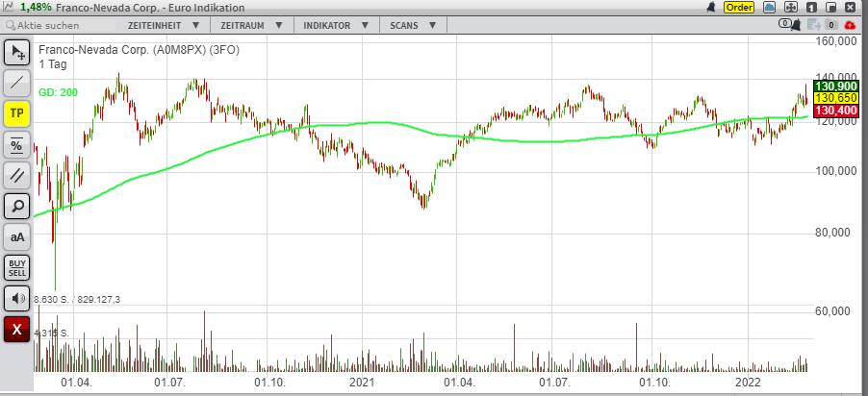Open the ZEITRAUM dropdown menu
This screenshot has height=396, width=868.
pyautogui.click(x=251, y=25)
